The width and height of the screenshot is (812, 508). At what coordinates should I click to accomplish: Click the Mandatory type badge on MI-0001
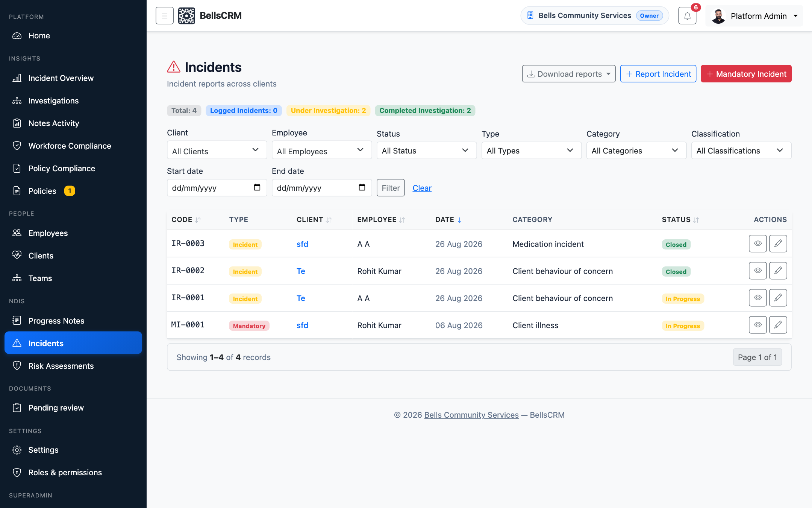(x=249, y=326)
